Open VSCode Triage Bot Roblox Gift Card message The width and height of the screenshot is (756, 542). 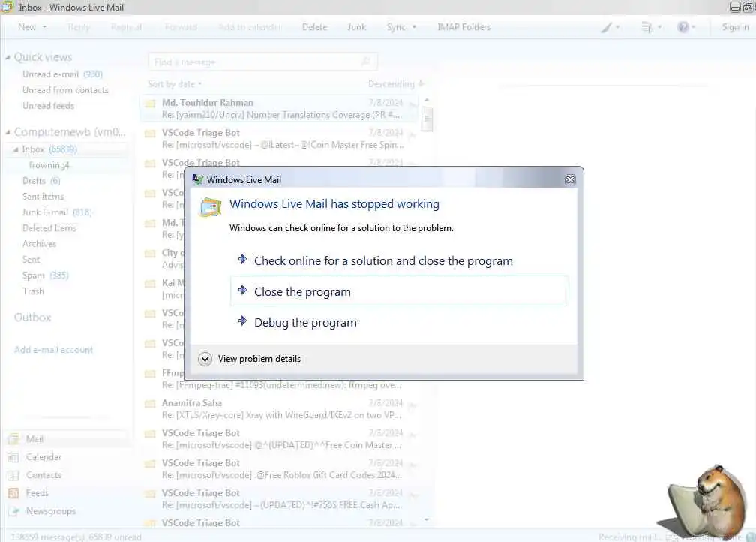(x=280, y=469)
